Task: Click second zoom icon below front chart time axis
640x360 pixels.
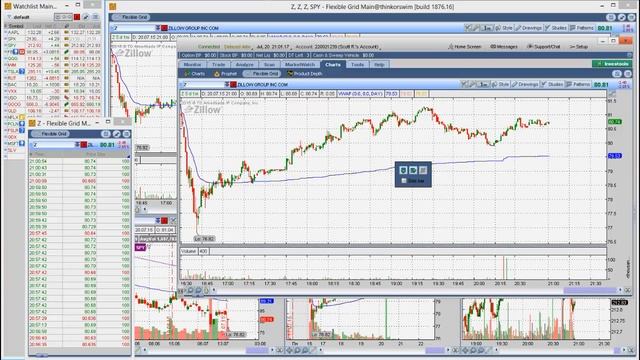Action: point(198,291)
